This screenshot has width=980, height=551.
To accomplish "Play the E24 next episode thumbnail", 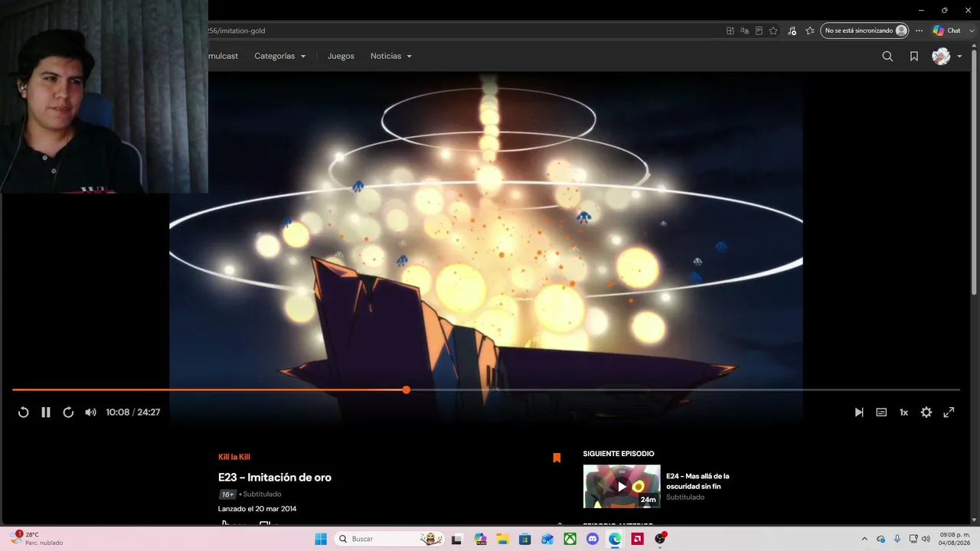I will click(622, 486).
